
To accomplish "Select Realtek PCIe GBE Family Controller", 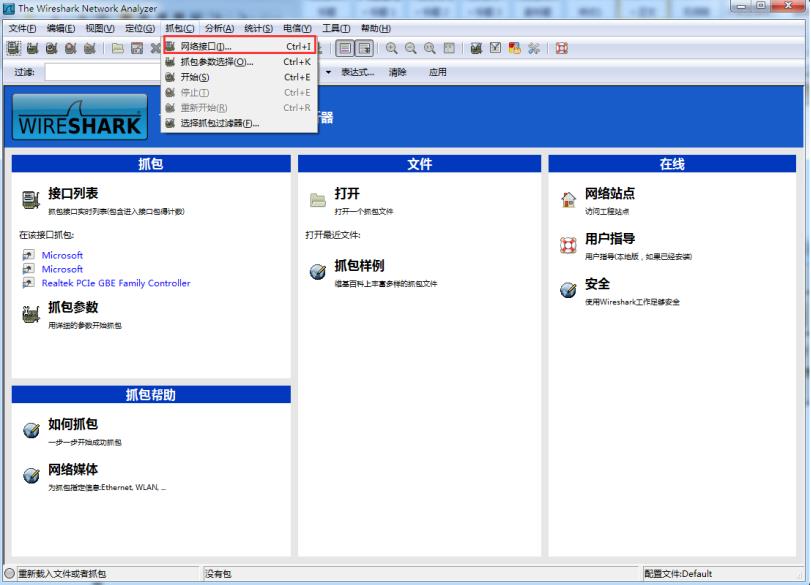I will (116, 283).
